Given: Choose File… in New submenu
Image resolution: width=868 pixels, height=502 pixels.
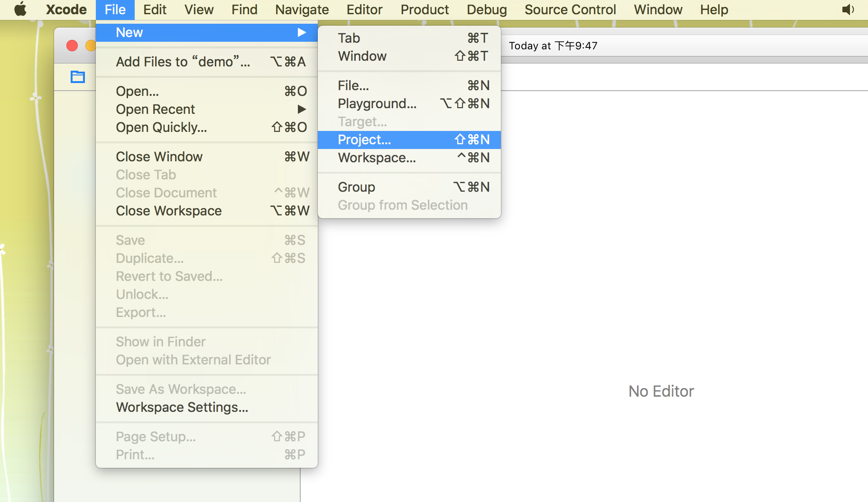Looking at the screenshot, I should pos(409,85).
